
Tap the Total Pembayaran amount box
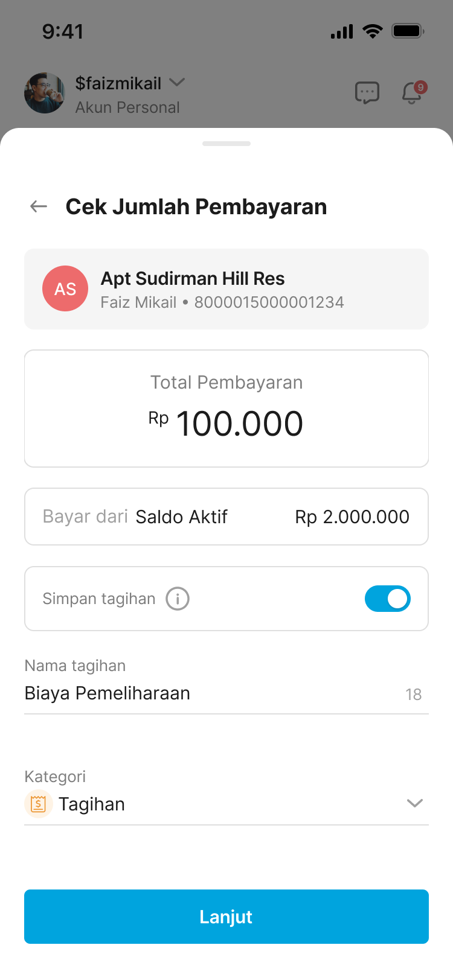pyautogui.click(x=226, y=409)
